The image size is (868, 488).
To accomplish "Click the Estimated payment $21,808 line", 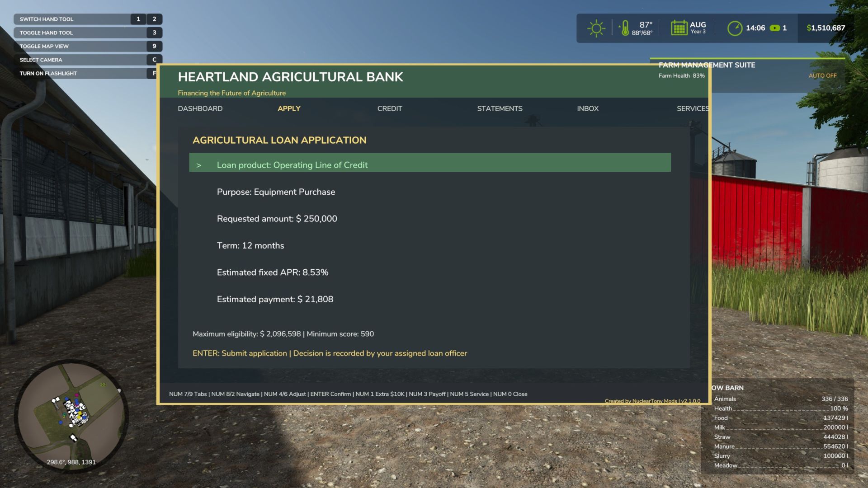I will (275, 299).
